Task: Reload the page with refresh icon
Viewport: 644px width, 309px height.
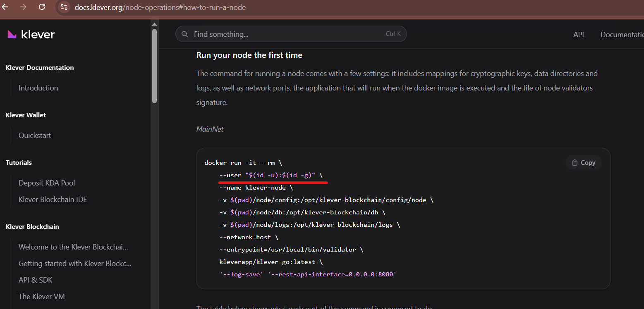Action: click(42, 7)
